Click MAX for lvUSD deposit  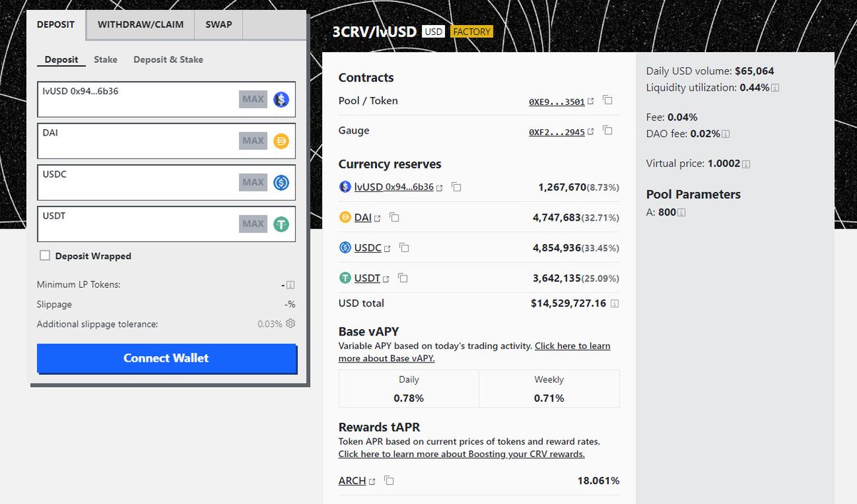click(253, 99)
